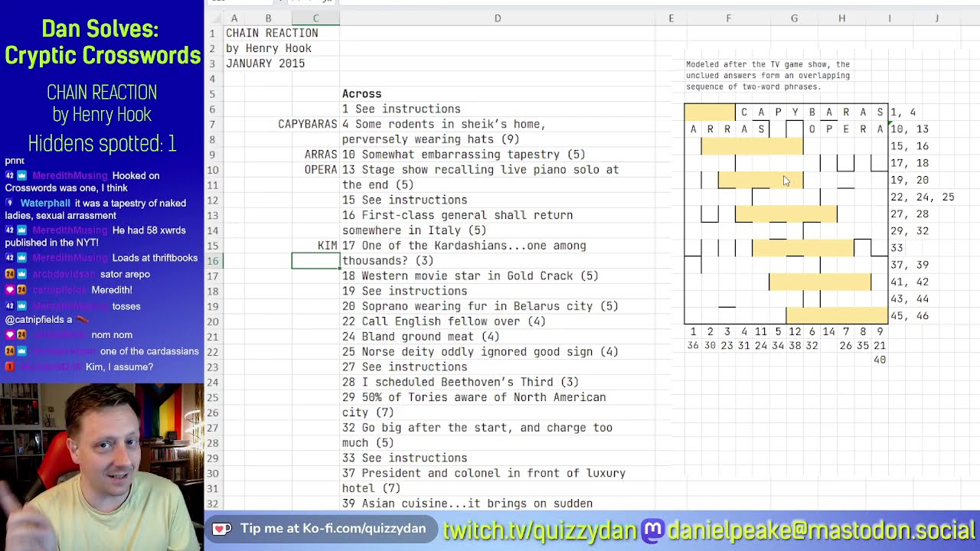Click clue '10 Somewhat embarrassing tapestry (5)'
The width and height of the screenshot is (980, 551).
point(463,155)
